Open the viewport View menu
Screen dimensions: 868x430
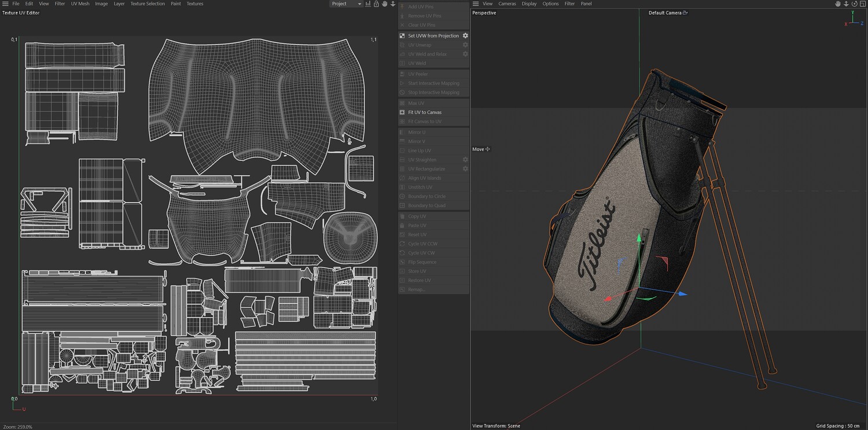488,3
